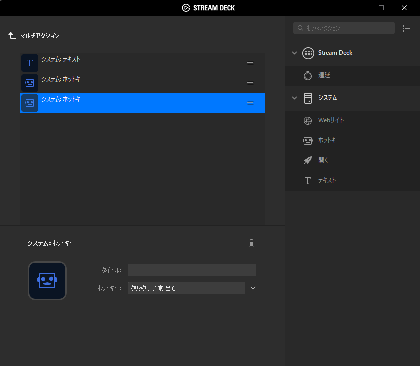Select the Webサイト globe icon
This screenshot has height=366, width=420.
[x=308, y=120]
